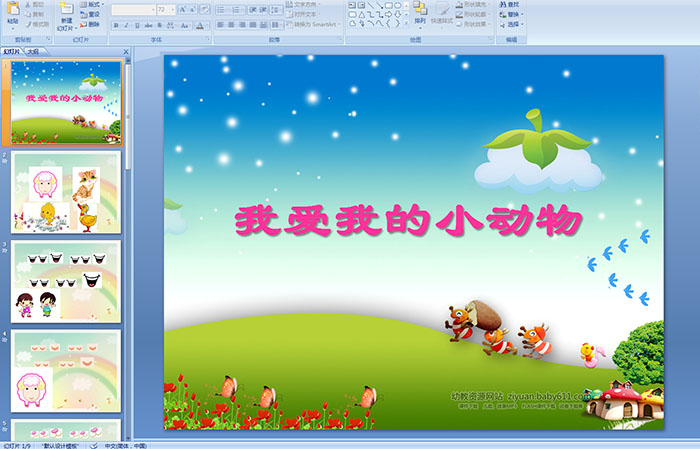The image size is (700, 449).
Task: Toggle Align Text Left
Action: pos(221,25)
